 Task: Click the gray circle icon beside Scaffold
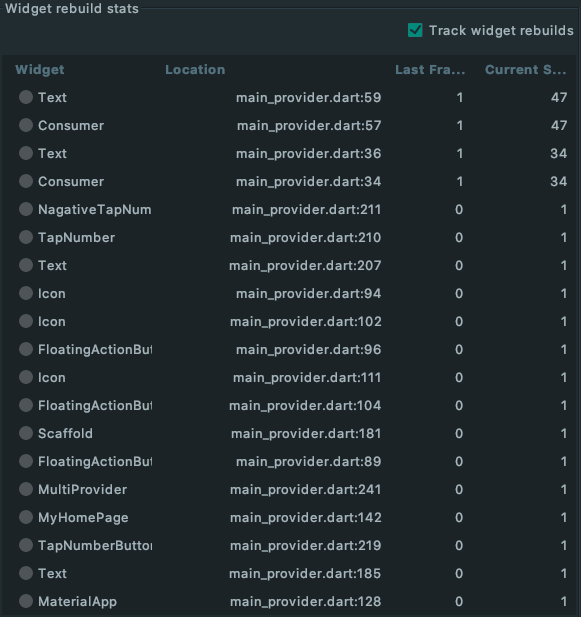pyautogui.click(x=26, y=433)
